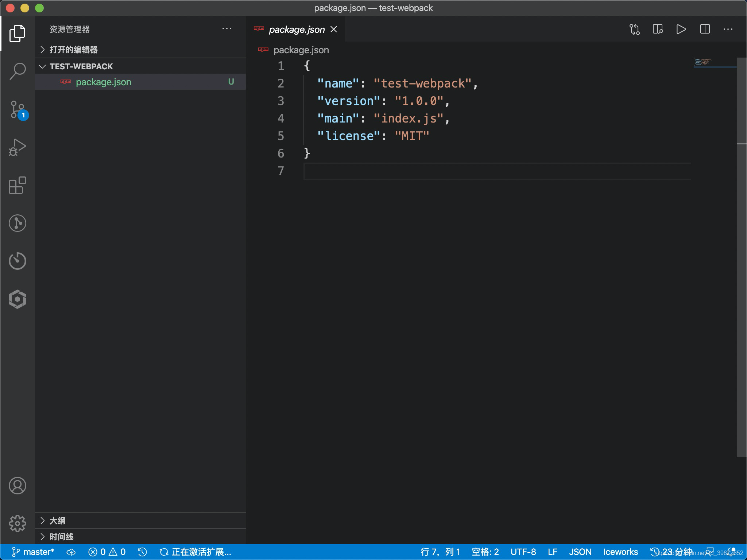The width and height of the screenshot is (747, 560).
Task: Click the "test-webpack" value in editor
Action: 422,83
